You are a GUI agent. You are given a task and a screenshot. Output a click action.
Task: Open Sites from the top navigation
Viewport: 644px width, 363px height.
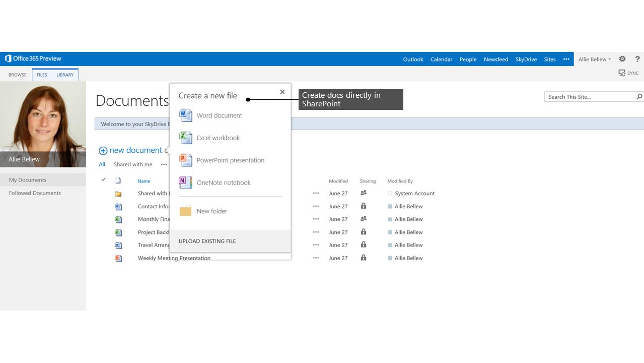[x=550, y=59]
